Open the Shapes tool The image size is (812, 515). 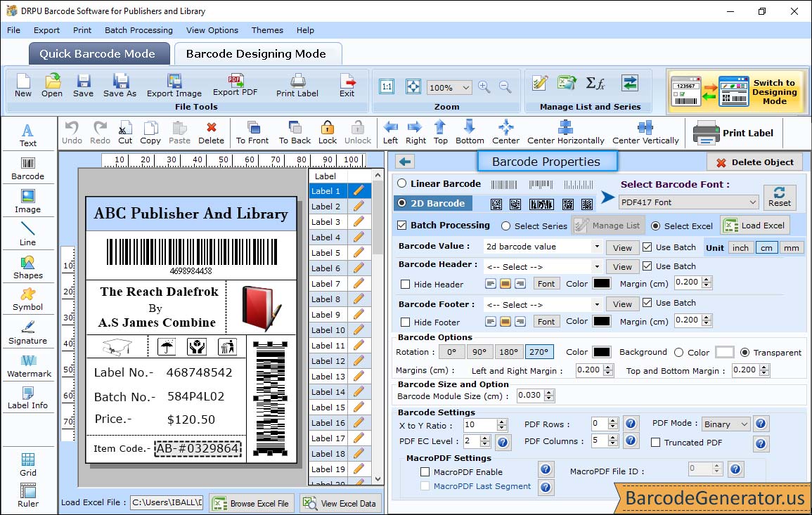pyautogui.click(x=28, y=267)
